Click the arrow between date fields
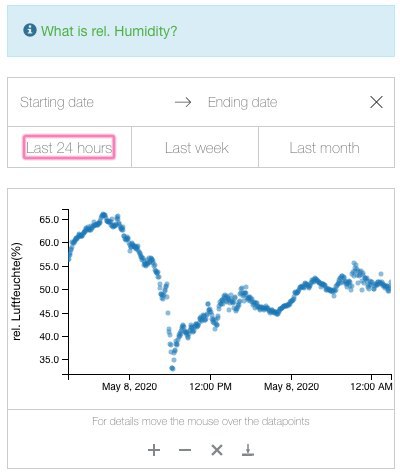The width and height of the screenshot is (400, 473). pyautogui.click(x=183, y=102)
